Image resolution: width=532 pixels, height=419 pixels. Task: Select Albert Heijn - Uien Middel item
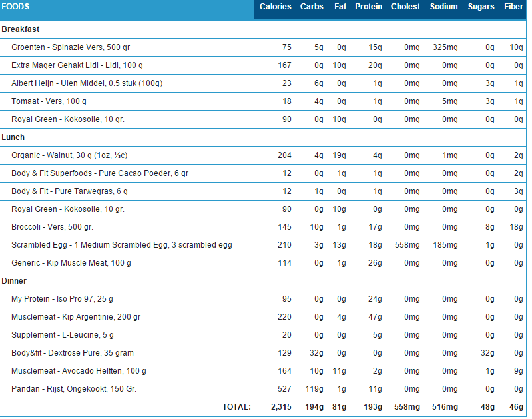click(x=87, y=83)
